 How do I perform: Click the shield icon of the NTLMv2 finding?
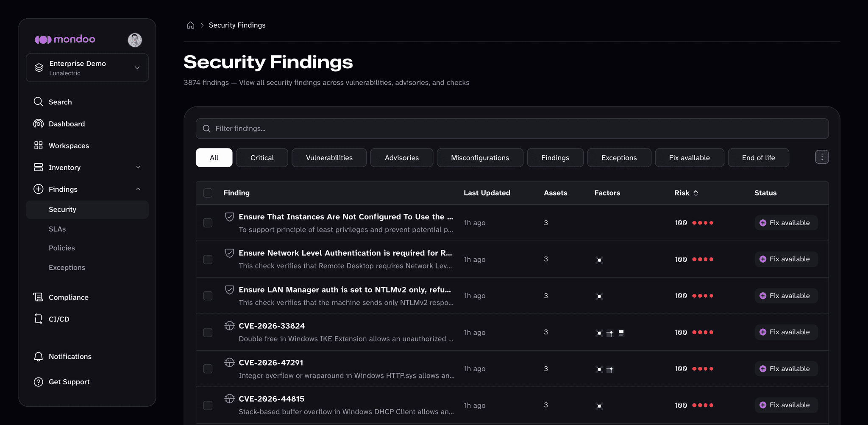[229, 290]
